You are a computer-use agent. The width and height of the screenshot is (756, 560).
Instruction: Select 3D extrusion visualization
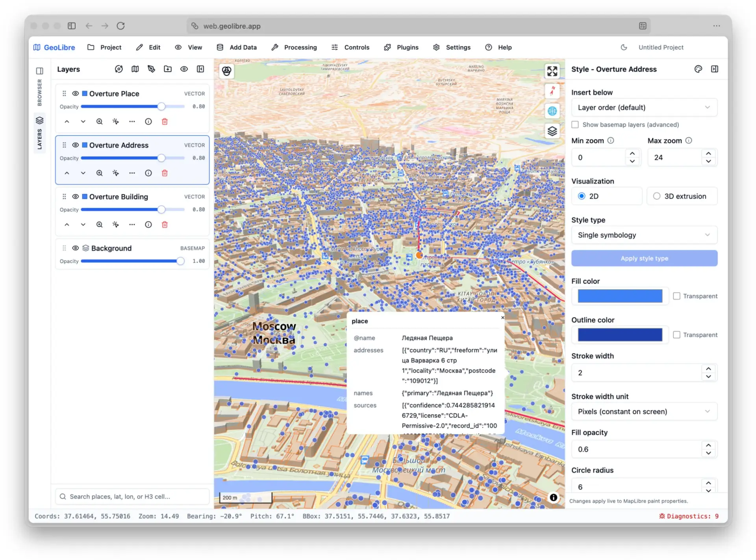coord(682,196)
